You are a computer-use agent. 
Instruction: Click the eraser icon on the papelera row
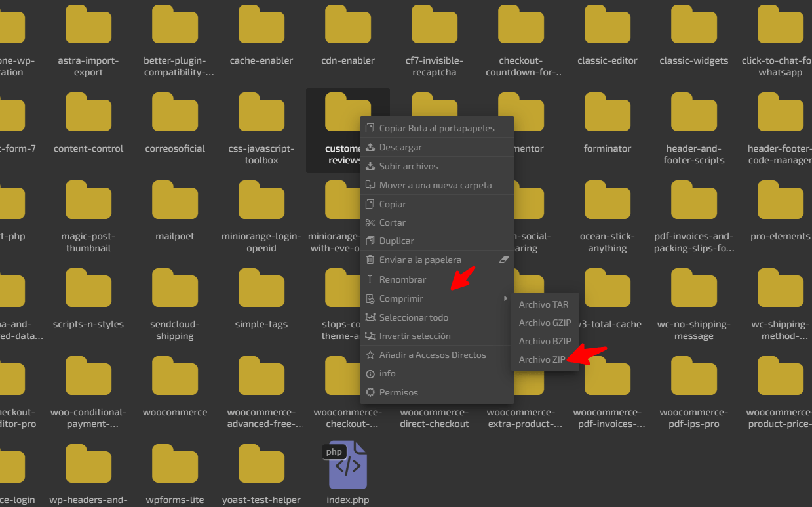(503, 260)
